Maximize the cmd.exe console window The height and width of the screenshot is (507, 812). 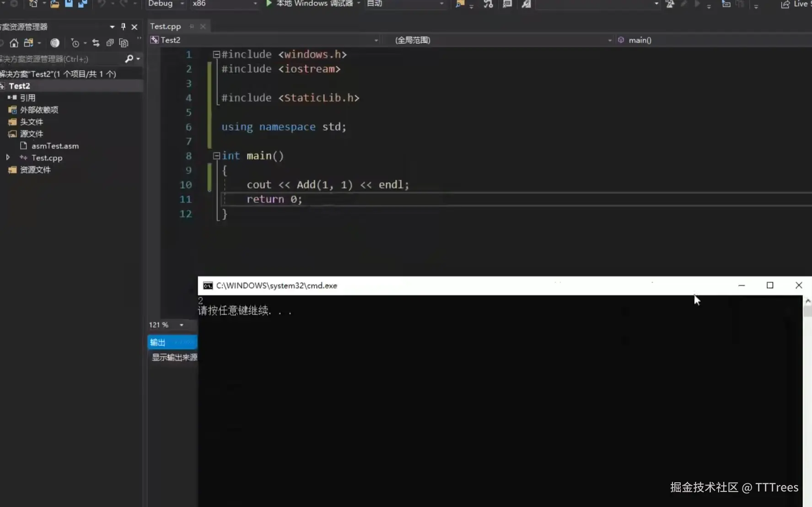tap(770, 285)
